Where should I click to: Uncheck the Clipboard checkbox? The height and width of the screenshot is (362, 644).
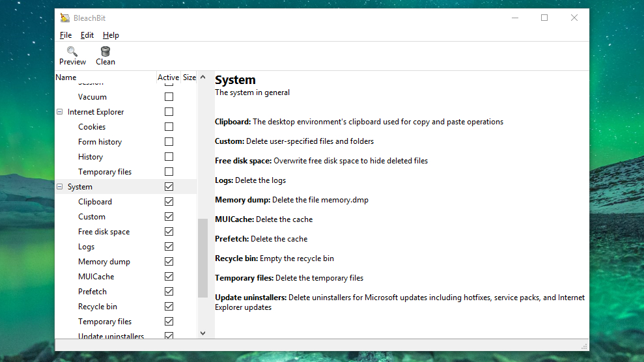pos(169,202)
